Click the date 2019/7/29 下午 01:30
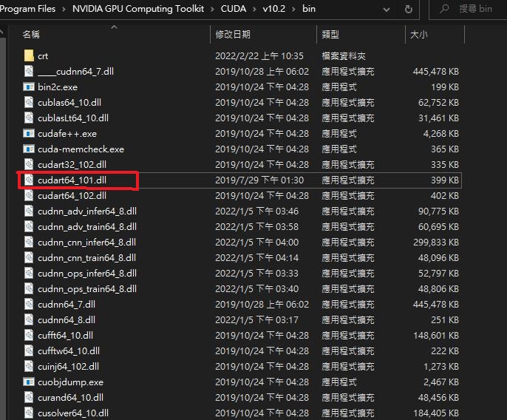Viewport: 507px width, 420px height. [259, 180]
